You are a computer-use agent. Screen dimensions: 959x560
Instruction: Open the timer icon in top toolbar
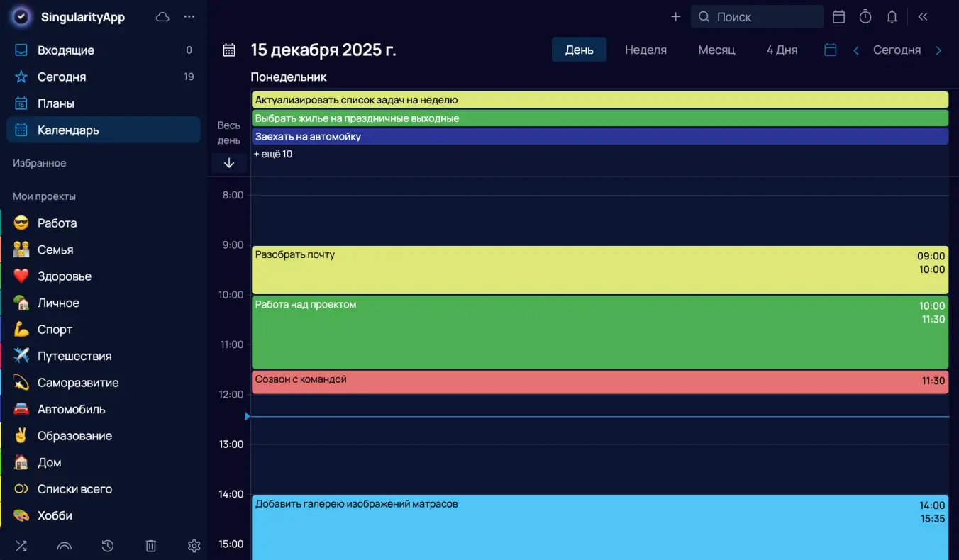pyautogui.click(x=865, y=17)
